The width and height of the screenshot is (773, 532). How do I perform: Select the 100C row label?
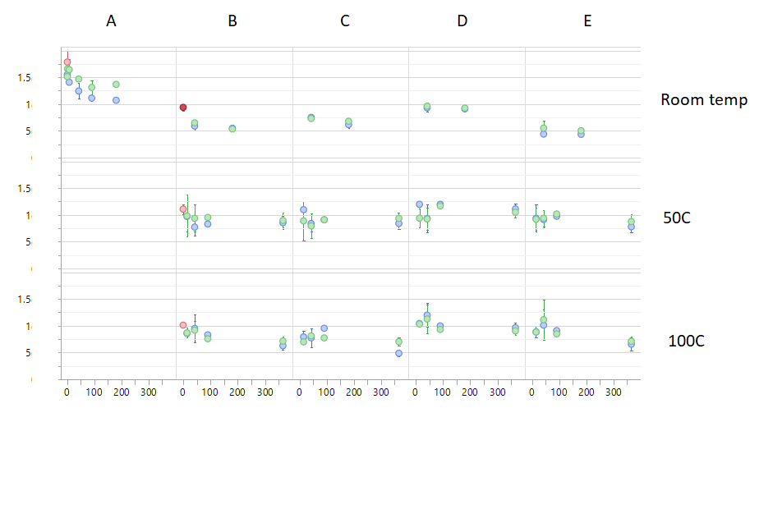[x=685, y=341]
